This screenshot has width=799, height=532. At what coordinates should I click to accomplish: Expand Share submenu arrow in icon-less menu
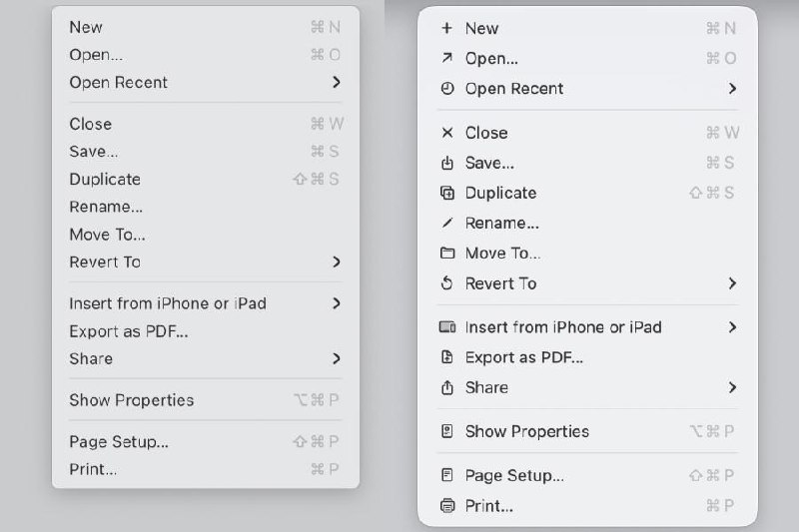(337, 358)
